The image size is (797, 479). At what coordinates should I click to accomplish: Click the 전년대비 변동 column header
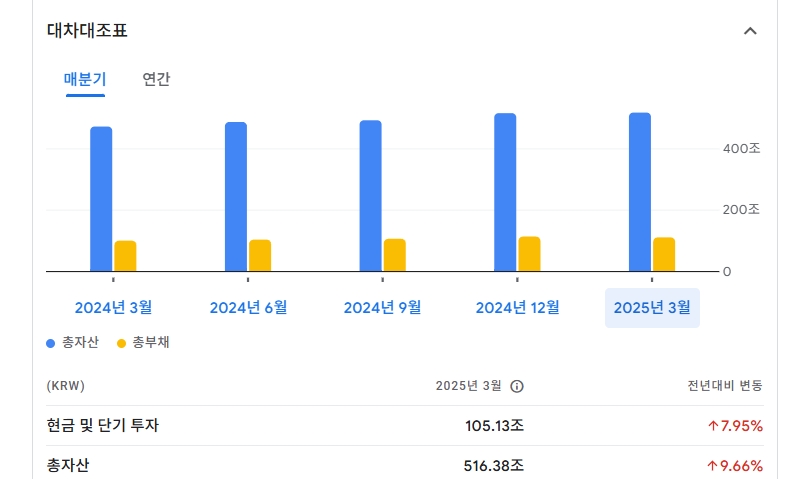tap(725, 386)
